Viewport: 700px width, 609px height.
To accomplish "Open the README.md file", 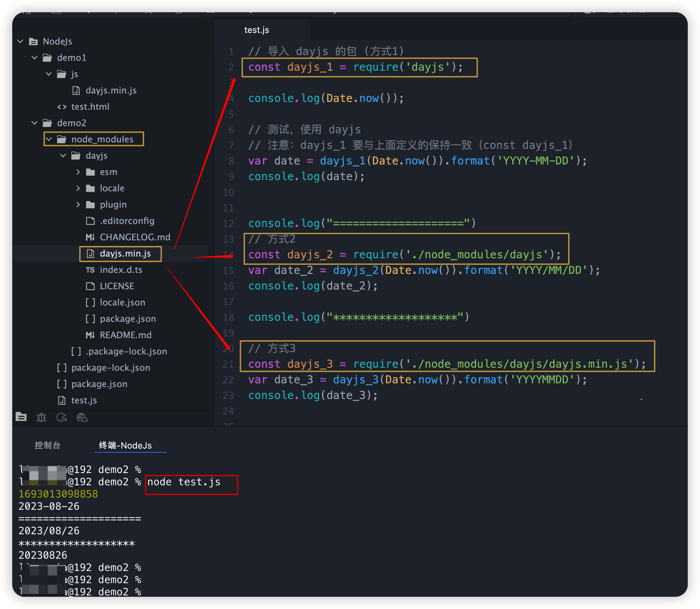I will [126, 335].
